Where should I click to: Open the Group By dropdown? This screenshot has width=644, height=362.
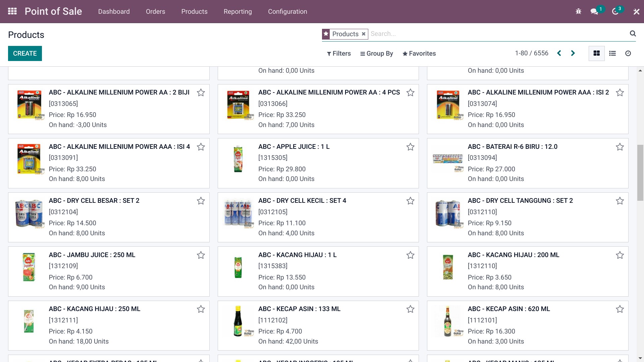376,54
